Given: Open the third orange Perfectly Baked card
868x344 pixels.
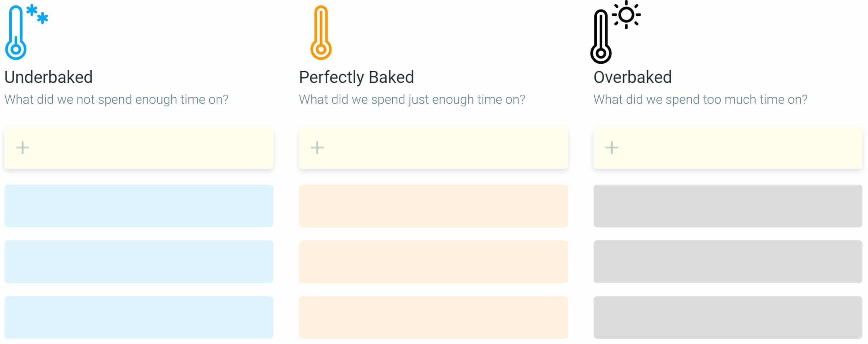Looking at the screenshot, I should click(433, 317).
